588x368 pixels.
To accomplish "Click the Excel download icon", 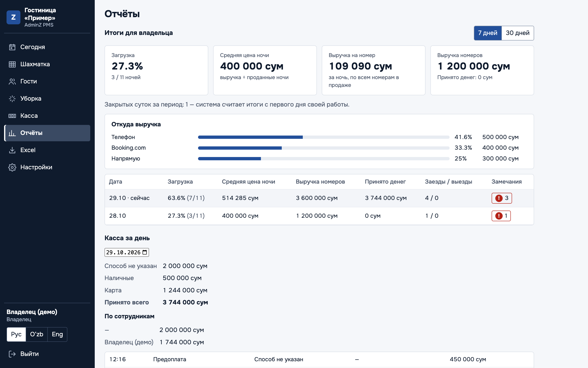I will click(12, 150).
